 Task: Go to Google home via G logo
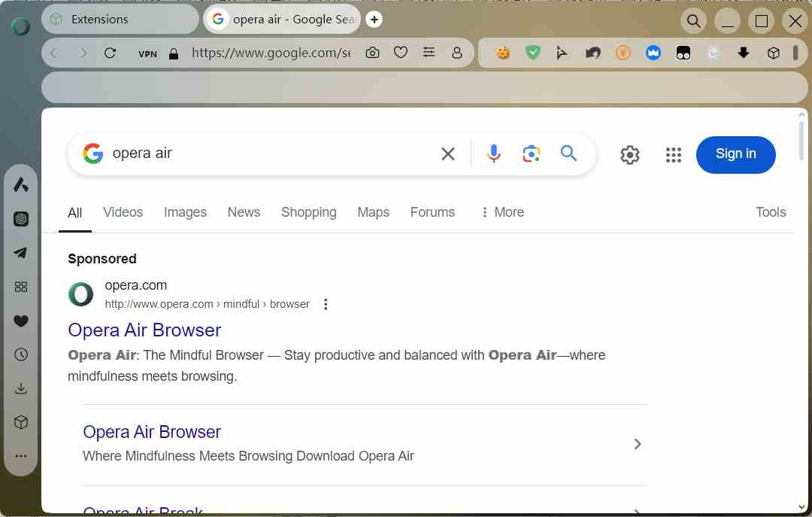click(x=93, y=154)
